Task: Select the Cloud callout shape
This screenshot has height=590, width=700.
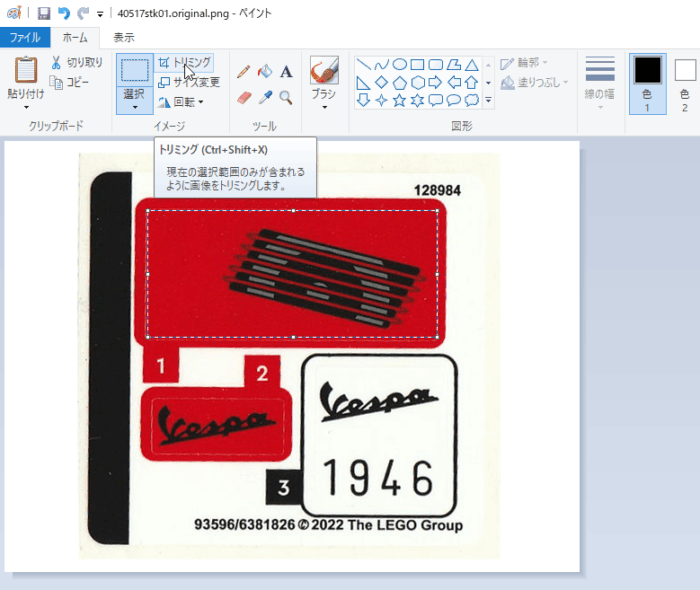Action: pos(471,100)
